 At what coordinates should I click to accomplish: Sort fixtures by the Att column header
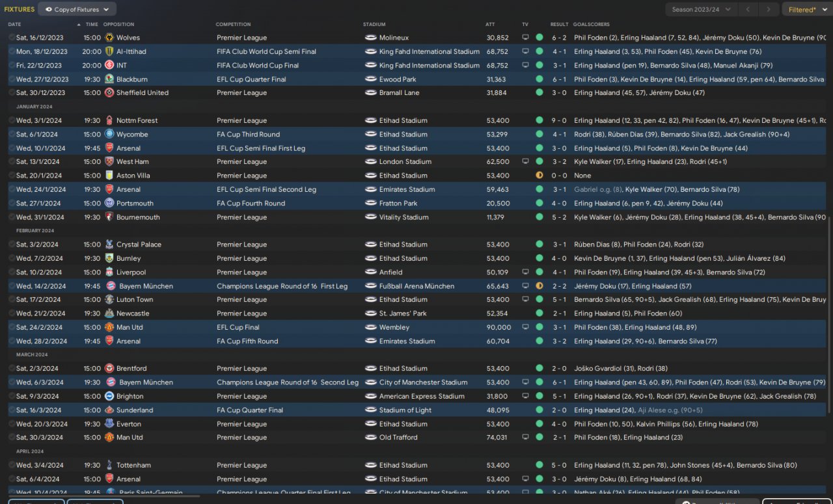(x=490, y=25)
